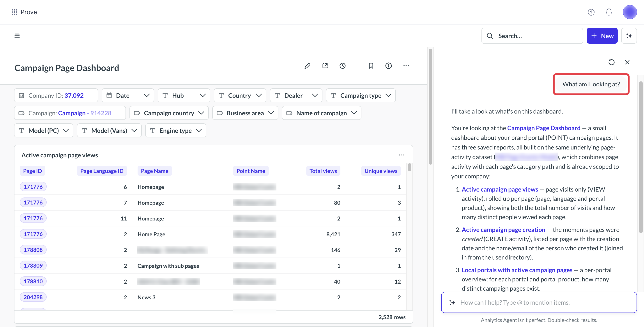
Task: Open Active campaign page creation link
Action: click(503, 229)
